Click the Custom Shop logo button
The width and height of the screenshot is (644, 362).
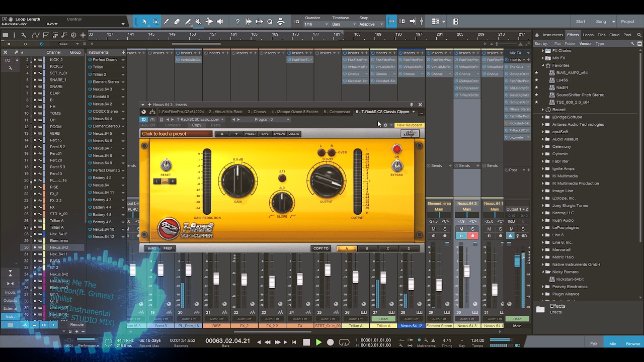tap(410, 134)
